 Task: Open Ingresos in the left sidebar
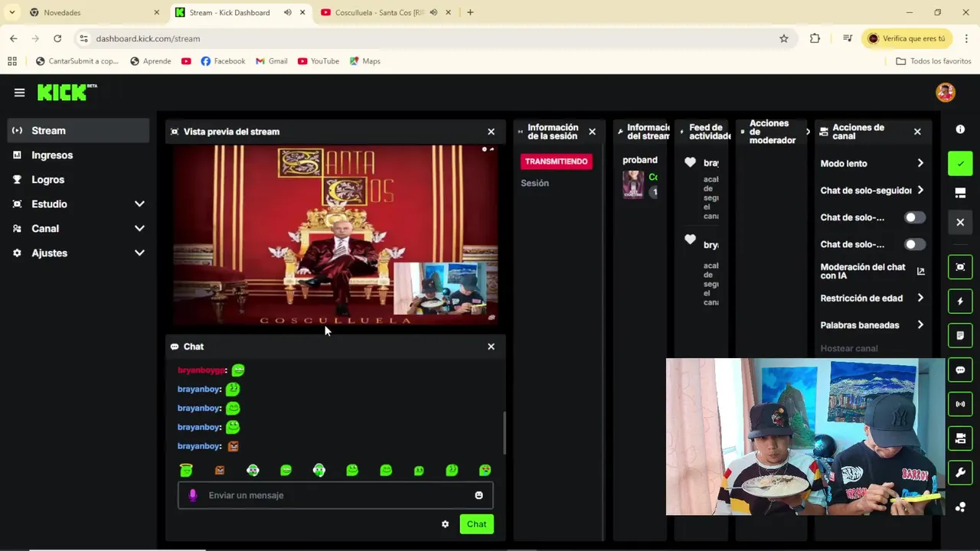(x=79, y=155)
